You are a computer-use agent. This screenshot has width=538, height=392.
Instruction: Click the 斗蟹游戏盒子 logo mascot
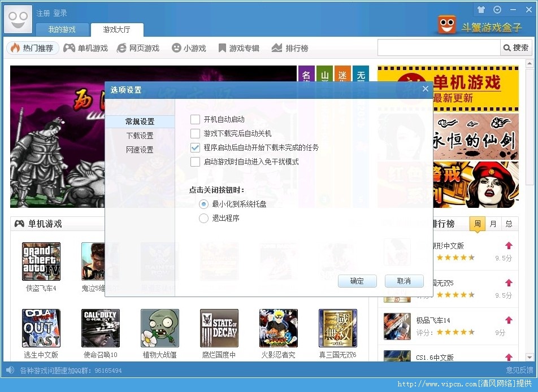coord(446,25)
